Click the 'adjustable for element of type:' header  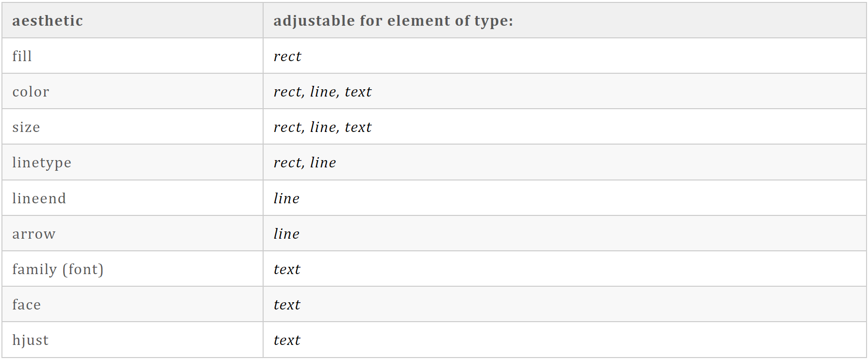[x=565, y=20]
